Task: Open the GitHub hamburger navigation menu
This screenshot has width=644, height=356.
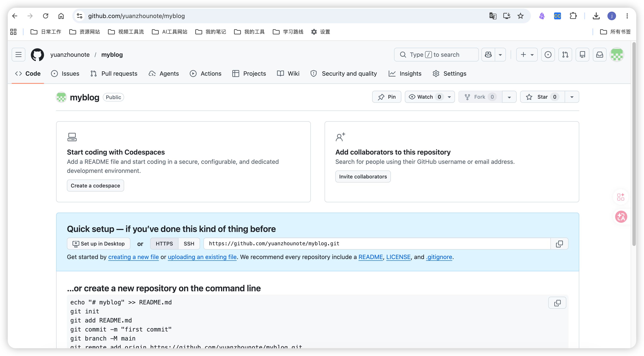Action: [x=18, y=54]
